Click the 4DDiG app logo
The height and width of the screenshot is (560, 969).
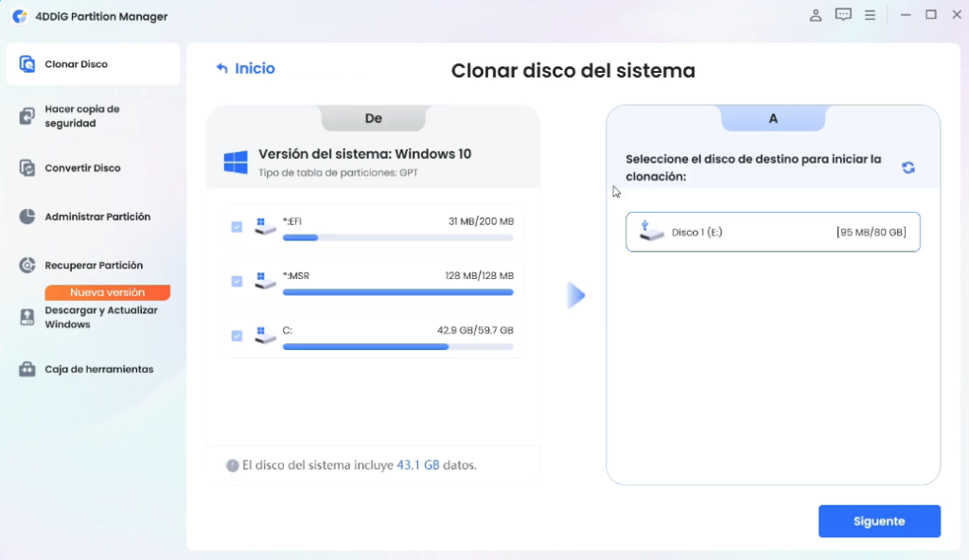pos(19,16)
